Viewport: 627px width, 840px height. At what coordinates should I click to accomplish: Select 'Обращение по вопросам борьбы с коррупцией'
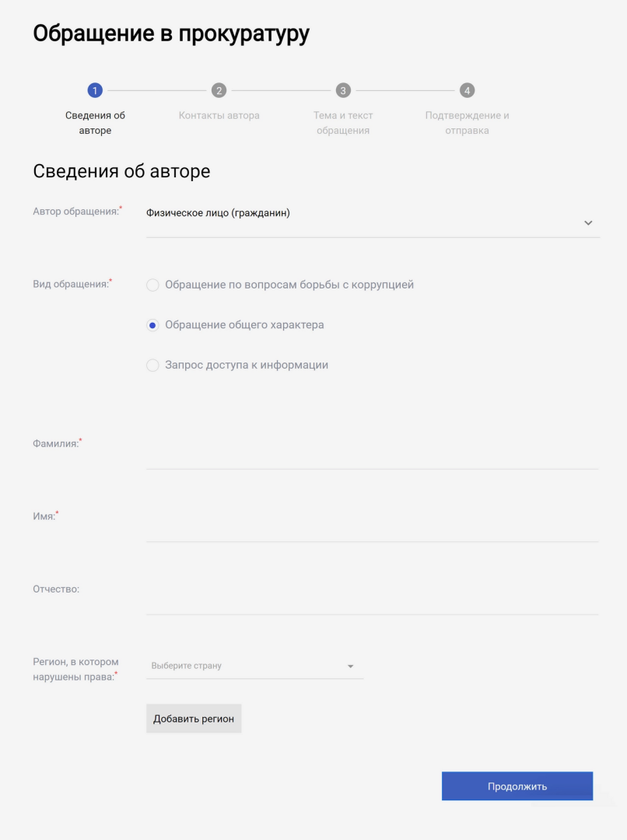tap(152, 285)
